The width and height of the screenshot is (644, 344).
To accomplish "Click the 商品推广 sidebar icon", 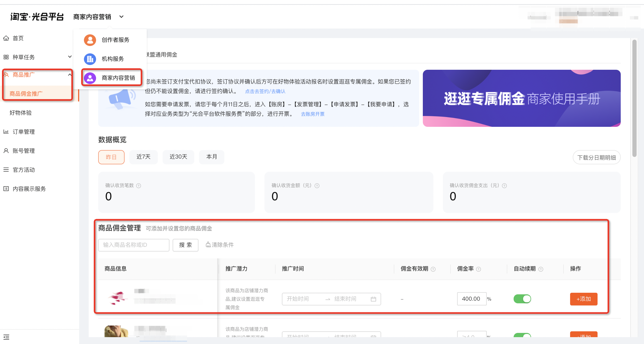I will [6, 75].
